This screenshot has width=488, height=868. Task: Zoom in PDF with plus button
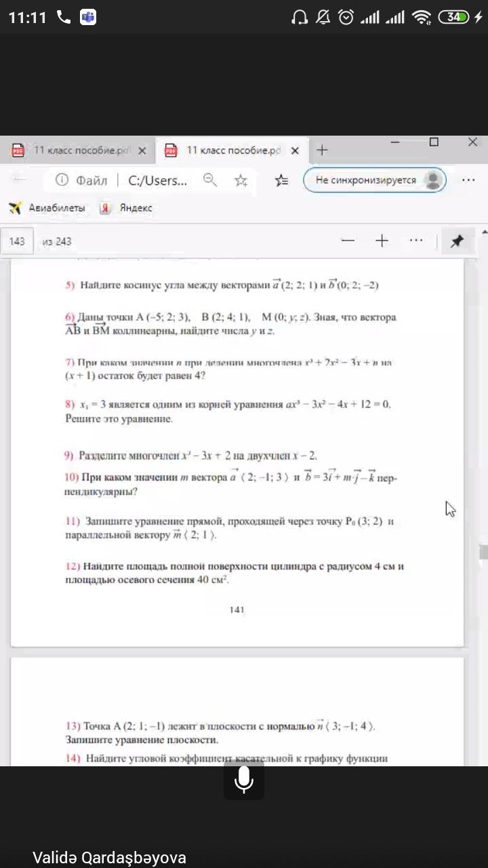(x=382, y=241)
